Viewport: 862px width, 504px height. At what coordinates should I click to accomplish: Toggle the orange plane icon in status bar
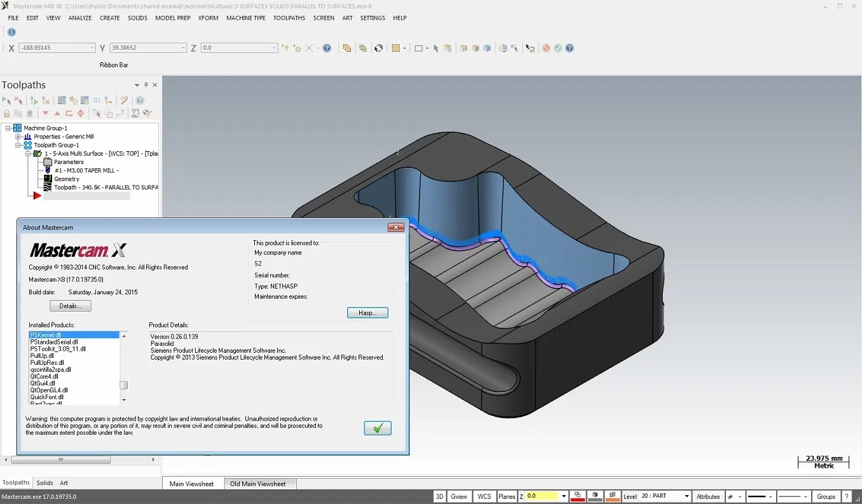pyautogui.click(x=613, y=496)
